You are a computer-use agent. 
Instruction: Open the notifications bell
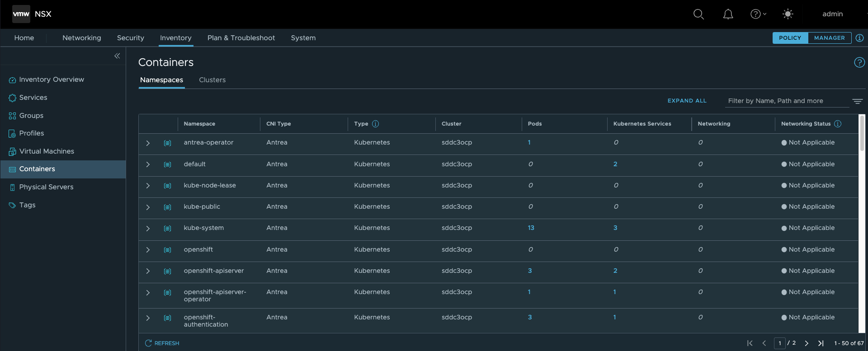tap(728, 14)
